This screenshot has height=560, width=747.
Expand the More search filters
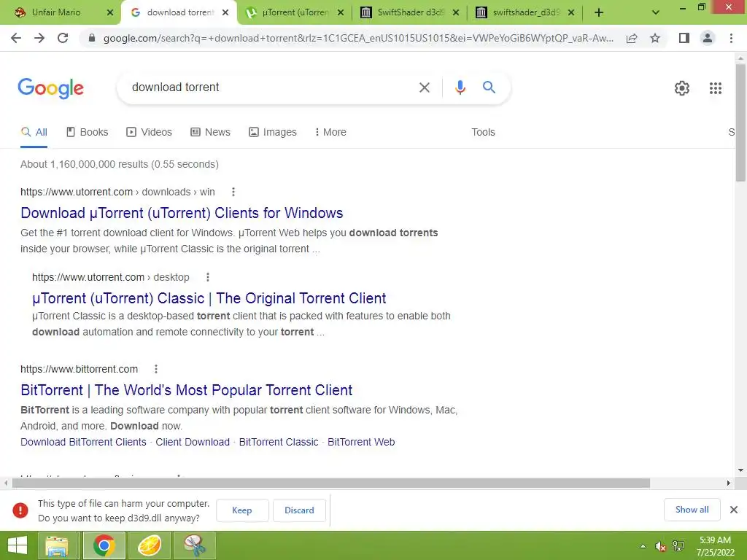click(330, 133)
